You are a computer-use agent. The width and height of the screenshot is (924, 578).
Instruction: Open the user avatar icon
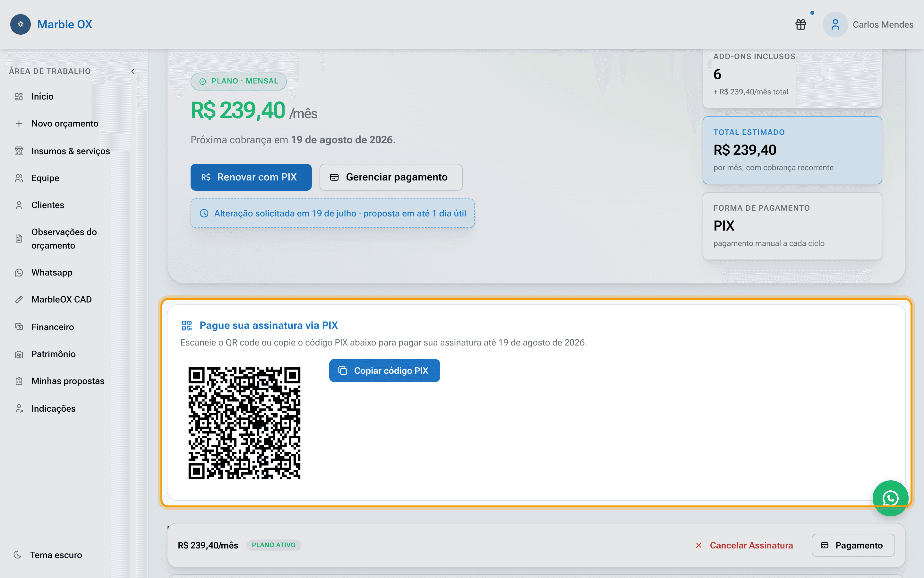click(x=835, y=24)
